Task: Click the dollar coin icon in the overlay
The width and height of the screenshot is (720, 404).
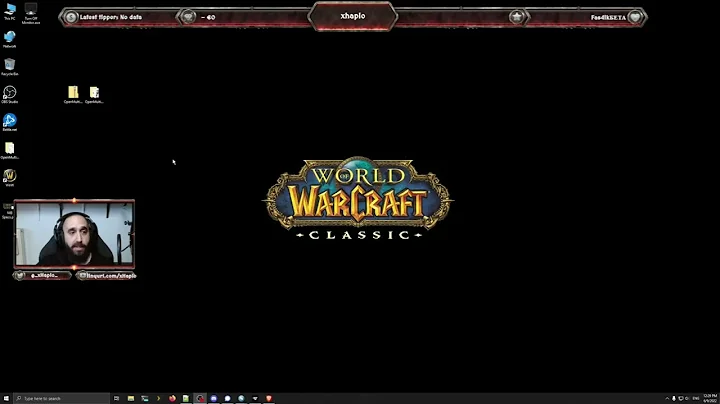Action: [x=71, y=17]
